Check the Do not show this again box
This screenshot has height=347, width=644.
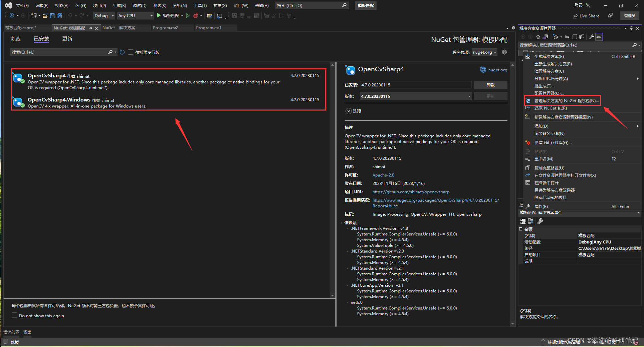click(14, 315)
